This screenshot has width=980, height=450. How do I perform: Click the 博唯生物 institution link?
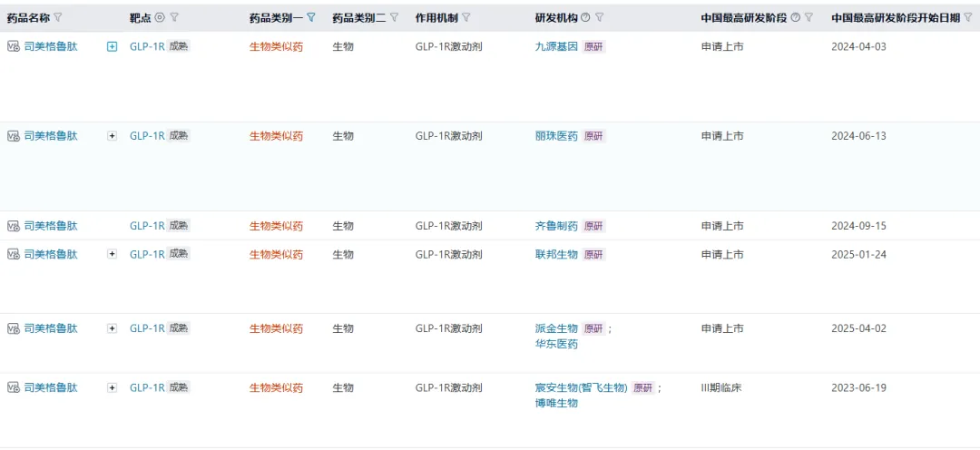[x=556, y=403]
